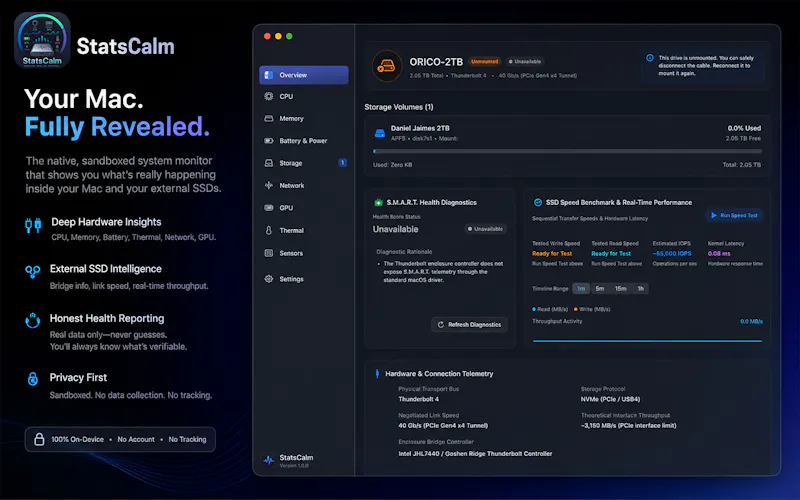
Task: Select the 1m timeline range
Action: [581, 289]
